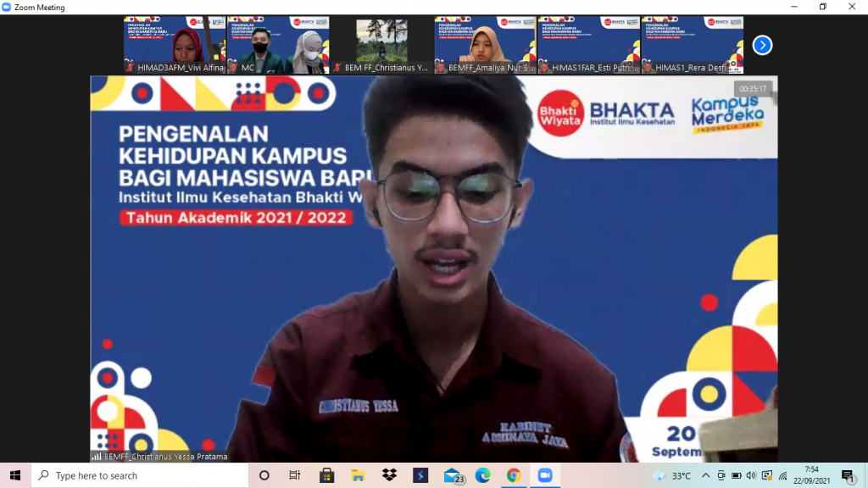Open File Explorer from taskbar
The image size is (868, 488).
point(359,475)
